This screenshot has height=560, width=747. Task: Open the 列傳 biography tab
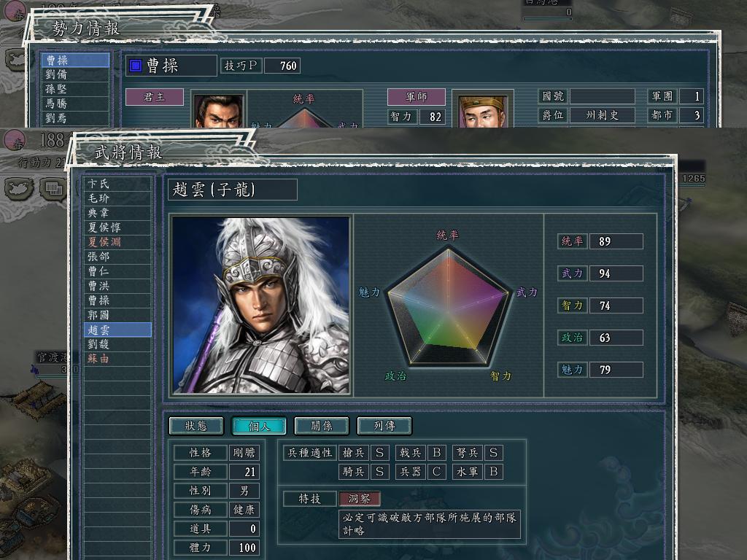pos(384,426)
